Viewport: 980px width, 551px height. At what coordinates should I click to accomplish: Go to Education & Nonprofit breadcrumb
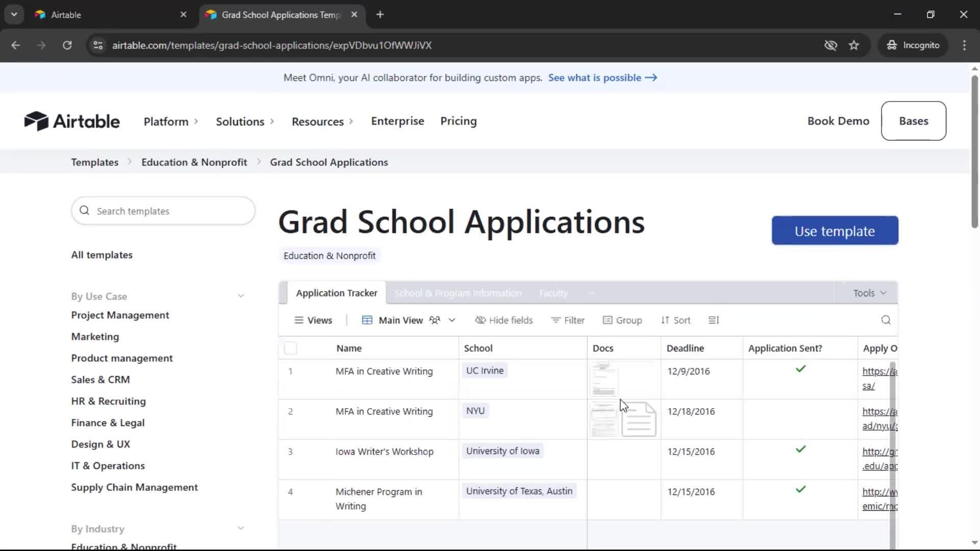pos(194,162)
